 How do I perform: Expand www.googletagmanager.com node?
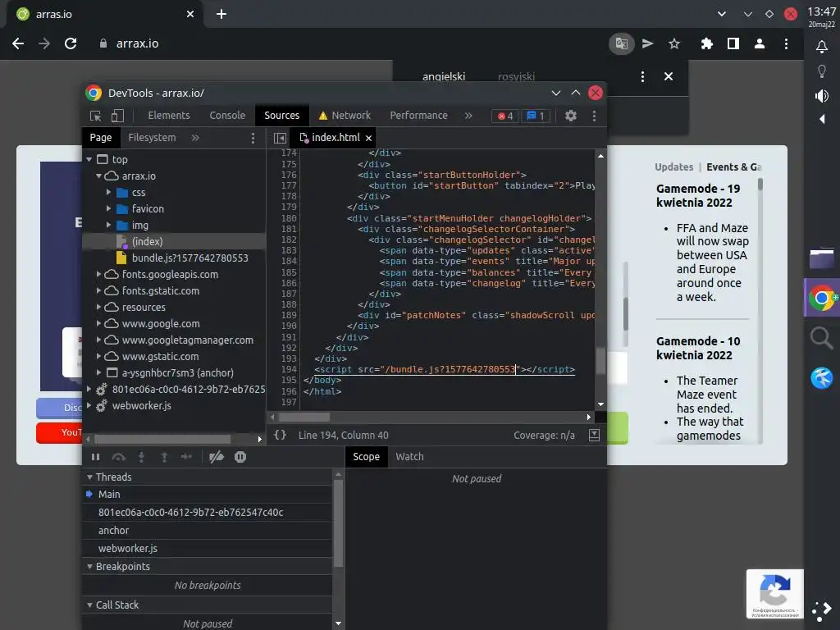click(98, 340)
